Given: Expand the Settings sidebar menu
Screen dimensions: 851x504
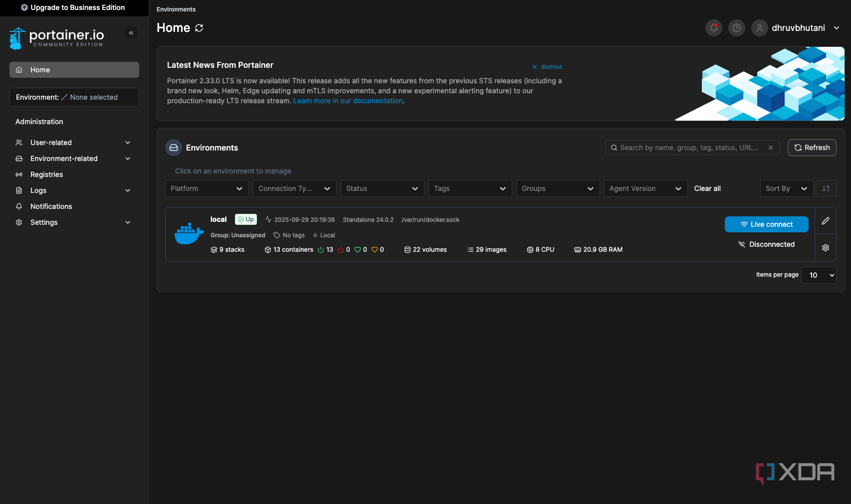Looking at the screenshot, I should point(74,222).
